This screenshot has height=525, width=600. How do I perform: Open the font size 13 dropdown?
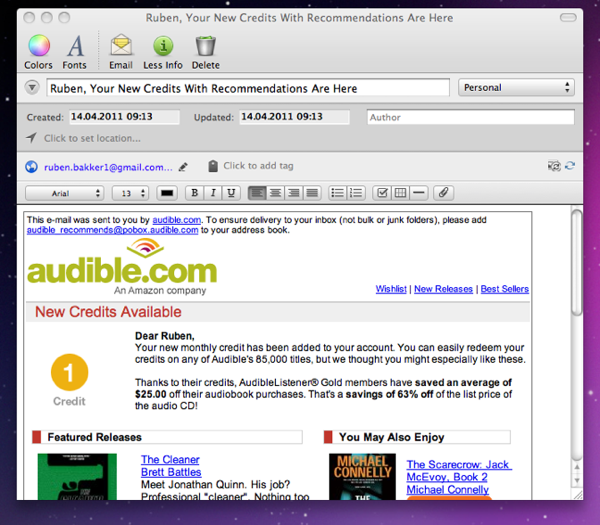[x=130, y=193]
